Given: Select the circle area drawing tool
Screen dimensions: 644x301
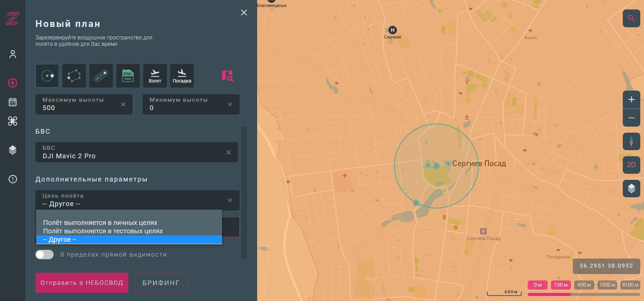Looking at the screenshot, I should click(47, 76).
